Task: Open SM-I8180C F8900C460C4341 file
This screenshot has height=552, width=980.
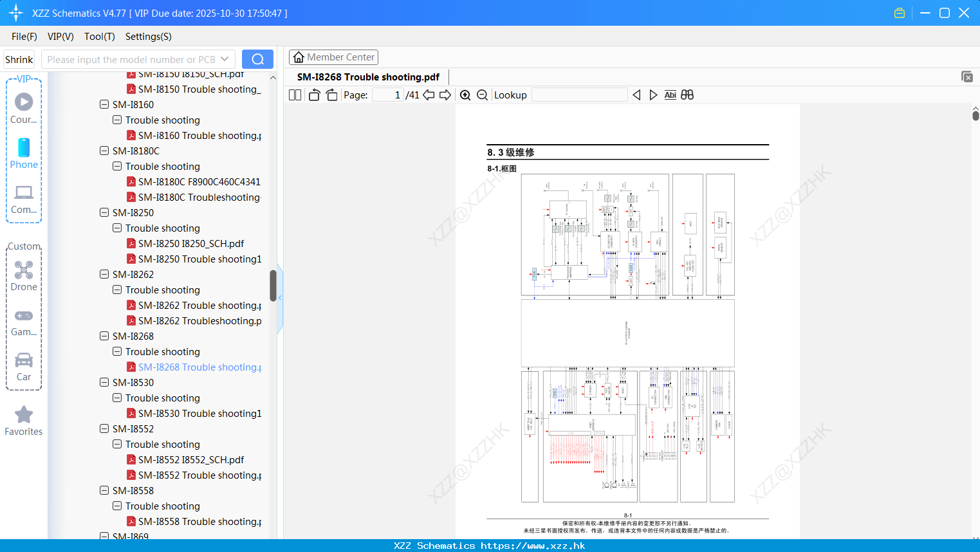Action: click(194, 181)
